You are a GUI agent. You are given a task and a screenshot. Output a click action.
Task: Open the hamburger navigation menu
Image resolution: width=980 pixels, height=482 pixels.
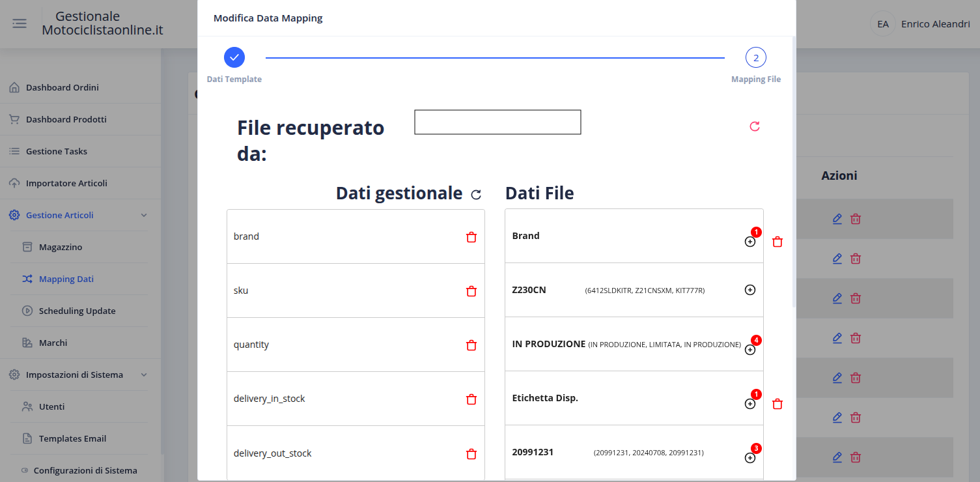pos(19,23)
